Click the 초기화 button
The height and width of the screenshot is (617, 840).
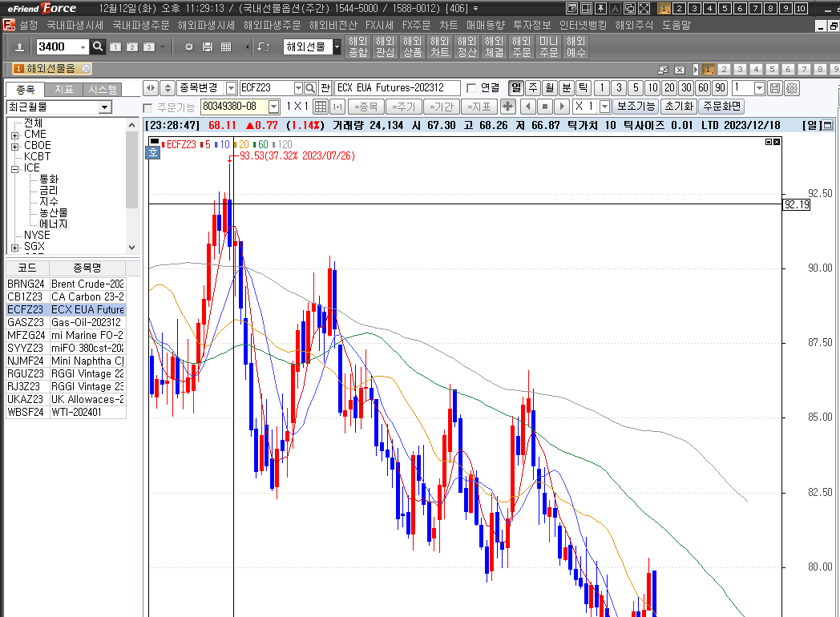point(678,107)
